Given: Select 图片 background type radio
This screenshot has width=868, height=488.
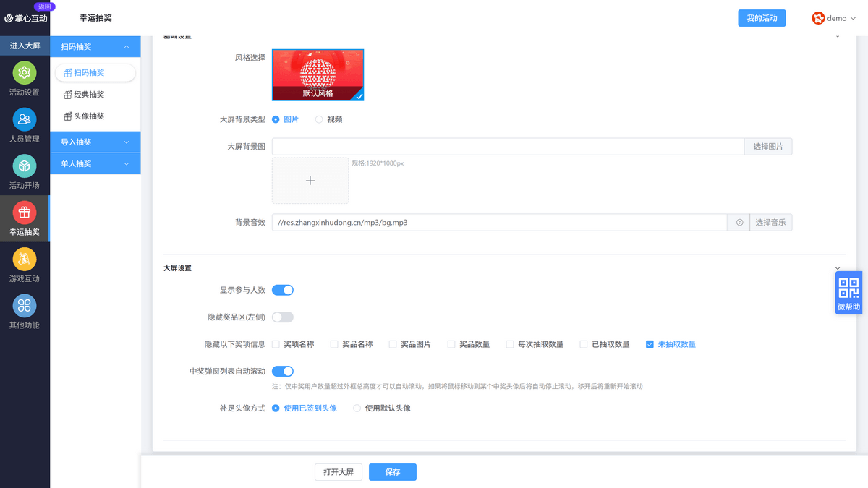Looking at the screenshot, I should (x=276, y=119).
